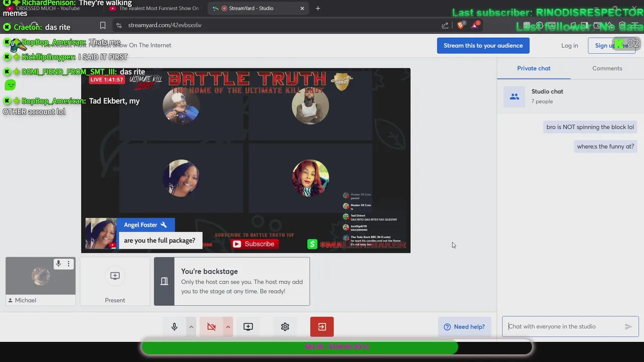Expand microphone options chevron
The image size is (644, 362).
pyautogui.click(x=191, y=327)
